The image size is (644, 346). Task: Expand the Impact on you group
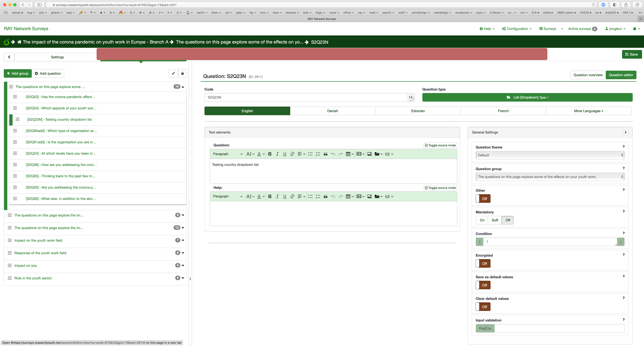click(x=183, y=265)
